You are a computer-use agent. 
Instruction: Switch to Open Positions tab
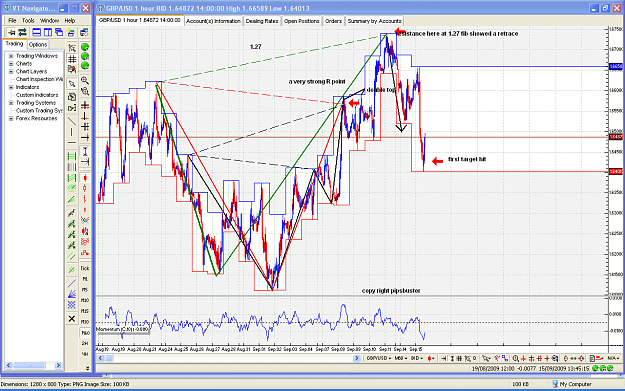302,21
